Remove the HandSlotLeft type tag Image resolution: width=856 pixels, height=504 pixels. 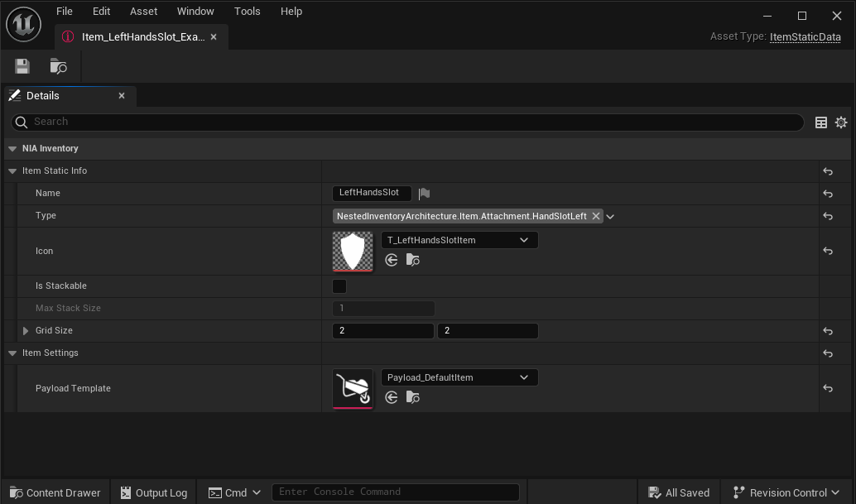click(596, 214)
